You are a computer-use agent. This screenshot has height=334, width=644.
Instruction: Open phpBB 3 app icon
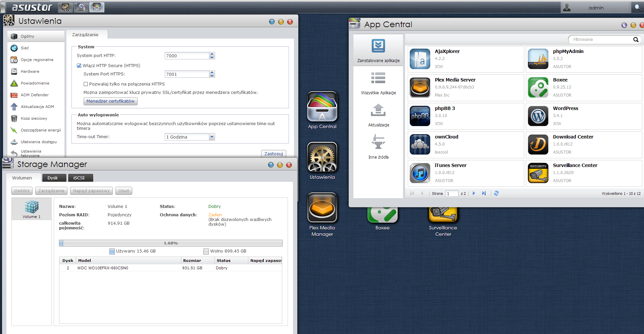(420, 116)
